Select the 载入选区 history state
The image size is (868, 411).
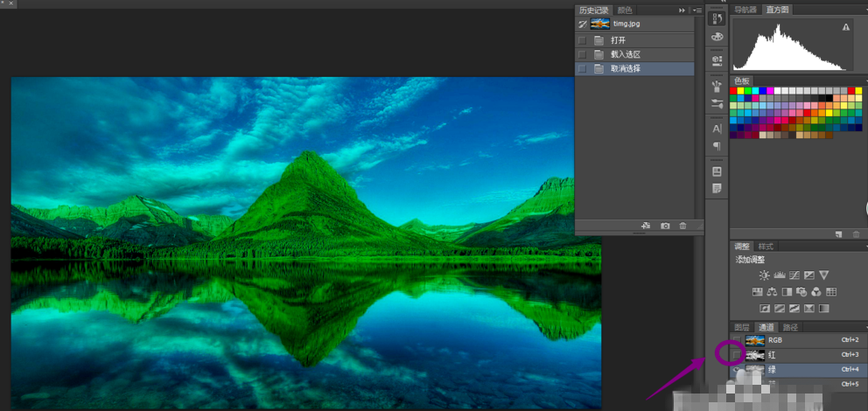634,54
